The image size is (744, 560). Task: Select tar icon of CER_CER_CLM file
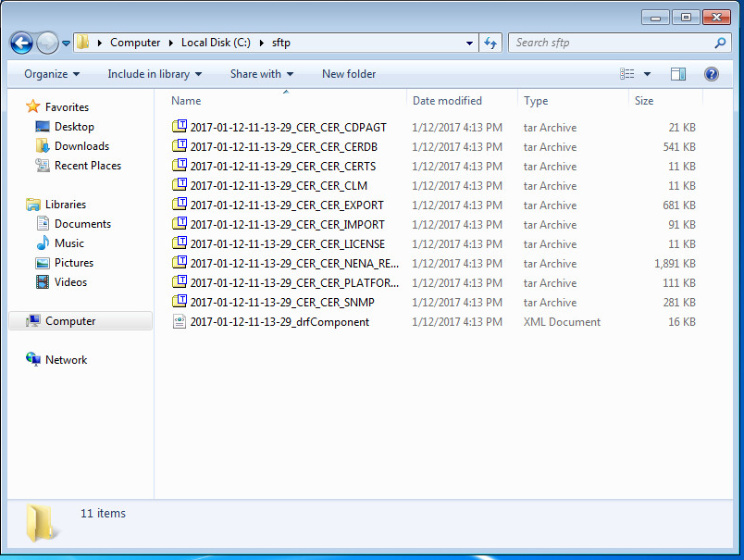point(180,184)
